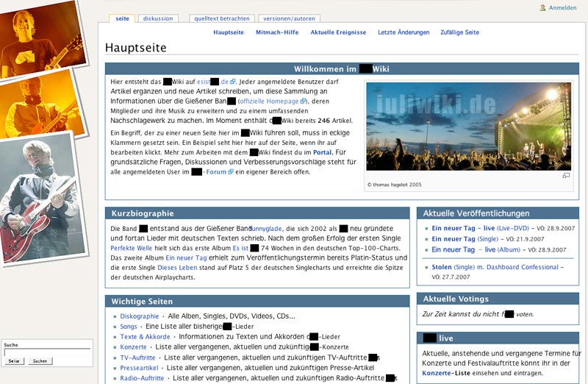Switch to the diskussion tab

158,18
